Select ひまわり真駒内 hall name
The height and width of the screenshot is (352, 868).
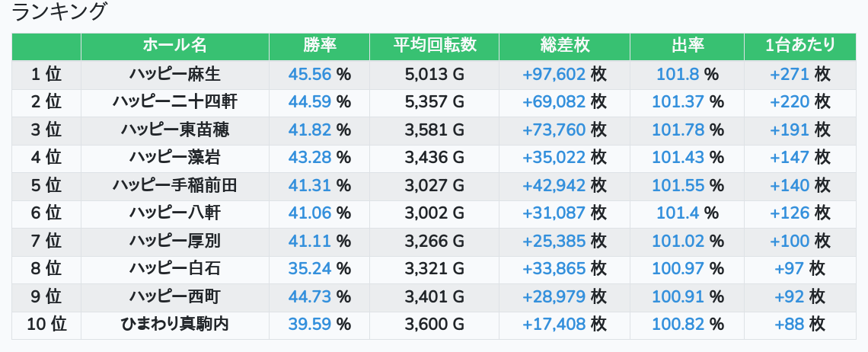[x=175, y=325]
